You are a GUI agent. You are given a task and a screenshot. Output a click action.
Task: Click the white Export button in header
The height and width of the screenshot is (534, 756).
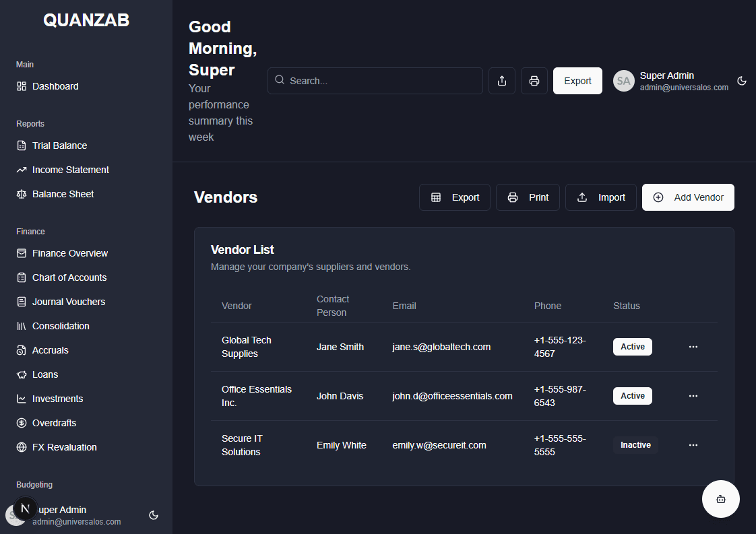tap(577, 81)
